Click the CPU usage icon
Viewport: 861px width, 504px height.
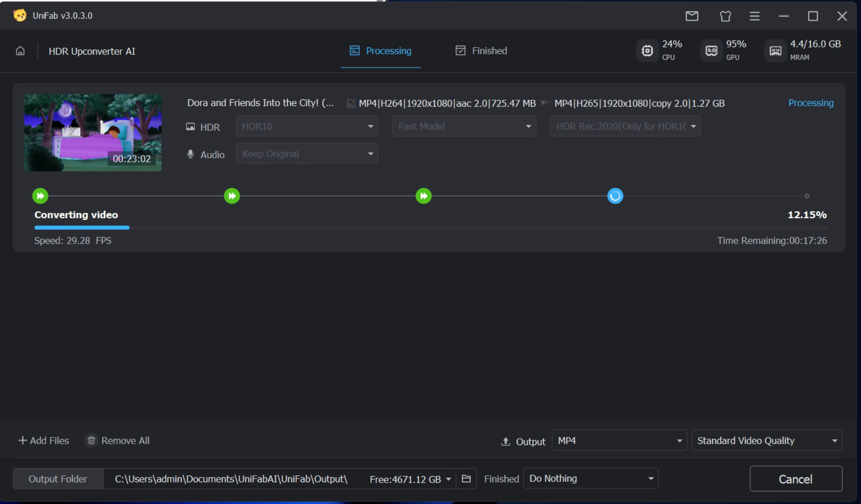(x=647, y=51)
